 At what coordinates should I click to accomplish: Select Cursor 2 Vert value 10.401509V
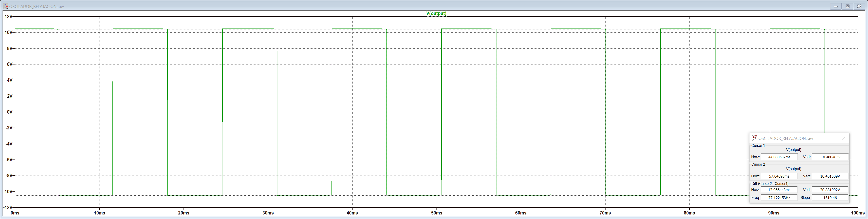pyautogui.click(x=830, y=176)
